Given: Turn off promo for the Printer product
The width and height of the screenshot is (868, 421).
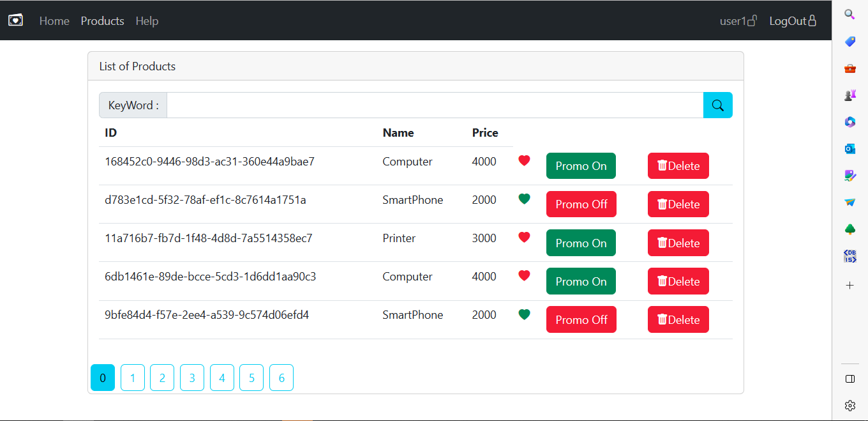Looking at the screenshot, I should tap(581, 243).
